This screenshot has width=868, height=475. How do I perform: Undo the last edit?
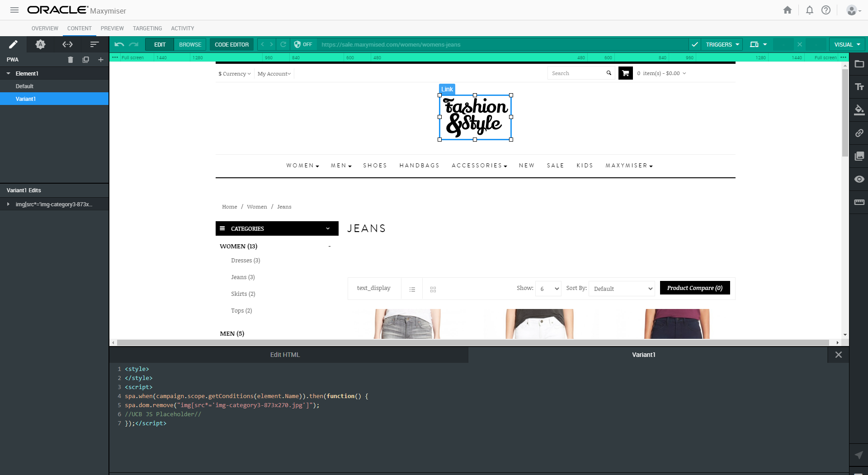[119, 44]
